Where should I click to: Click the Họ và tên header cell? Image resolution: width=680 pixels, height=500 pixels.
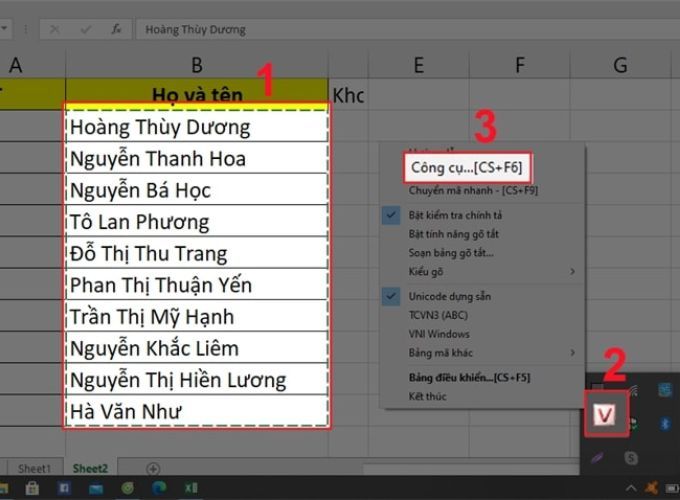coord(197,94)
